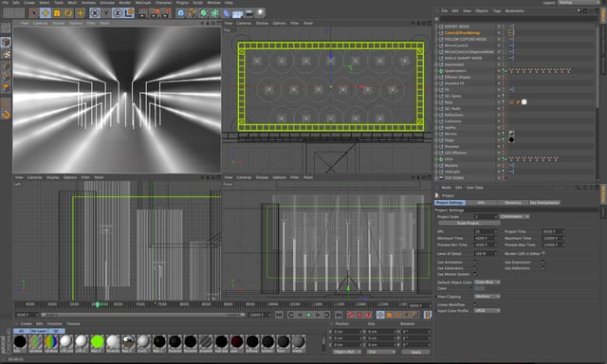Toggle visibility dots for the Mirrors object
This screenshot has height=364, width=607.
tap(504, 134)
